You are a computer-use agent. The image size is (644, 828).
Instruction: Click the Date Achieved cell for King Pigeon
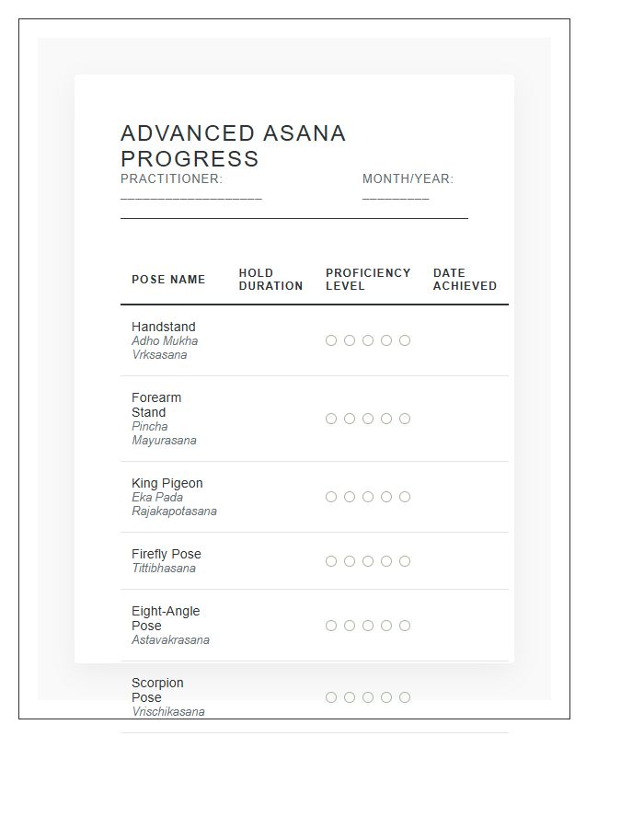point(465,497)
